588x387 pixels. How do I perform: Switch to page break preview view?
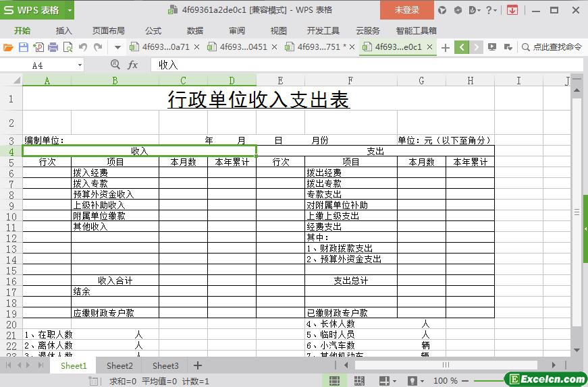tap(359, 381)
